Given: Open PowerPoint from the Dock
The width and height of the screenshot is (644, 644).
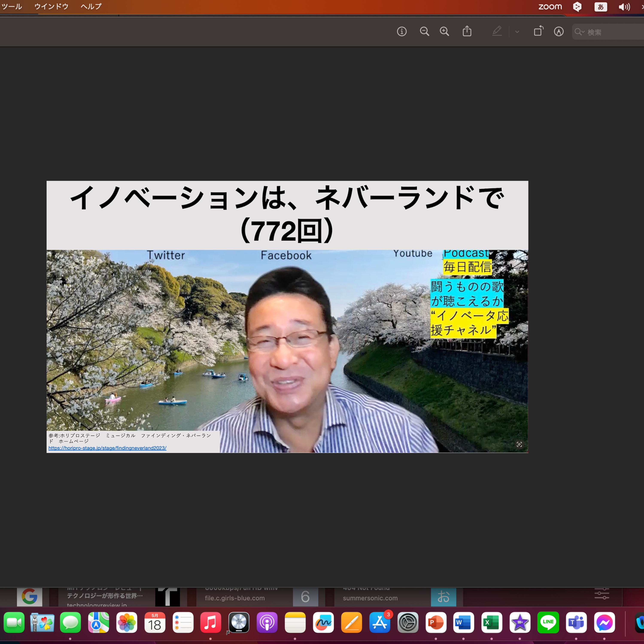Looking at the screenshot, I should pyautogui.click(x=436, y=622).
